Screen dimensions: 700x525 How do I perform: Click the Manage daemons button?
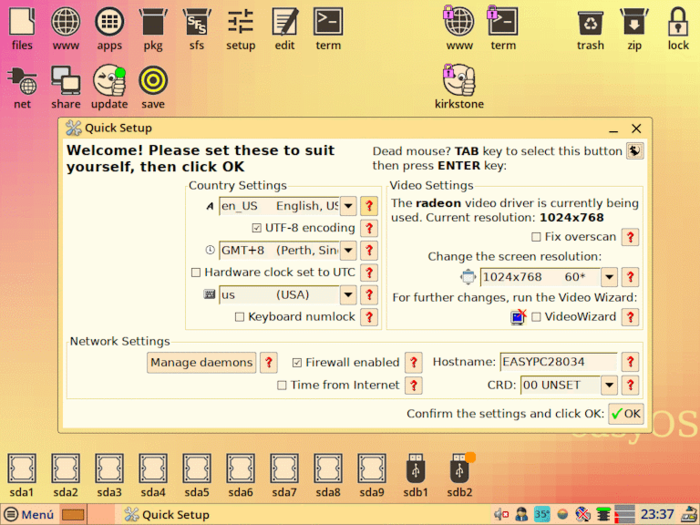tap(201, 362)
